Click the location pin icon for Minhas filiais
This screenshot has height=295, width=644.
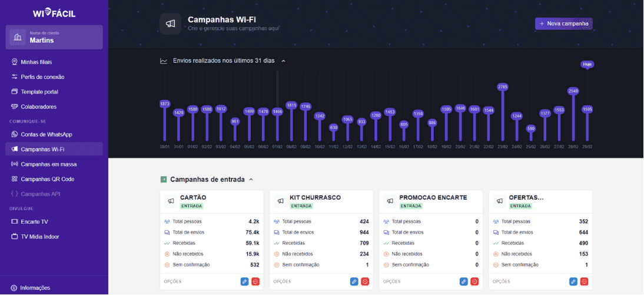[x=14, y=62]
